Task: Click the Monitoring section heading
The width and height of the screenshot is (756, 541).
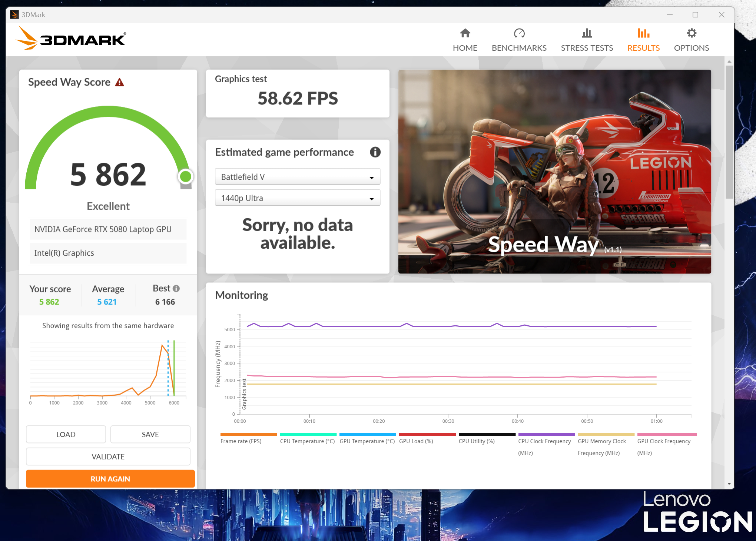Action: [242, 295]
